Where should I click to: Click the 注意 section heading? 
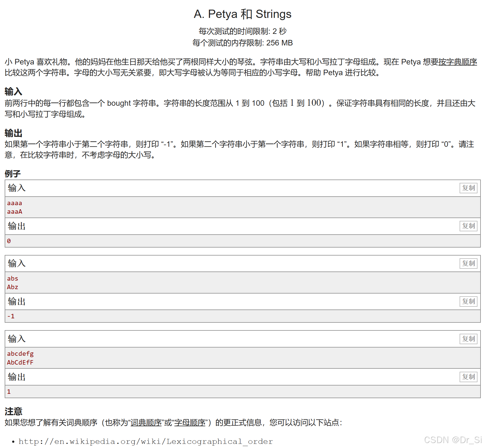(13, 411)
